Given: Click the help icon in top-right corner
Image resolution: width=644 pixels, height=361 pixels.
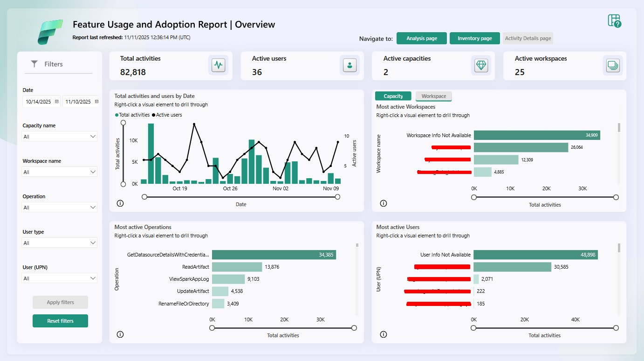Looking at the screenshot, I should (615, 21).
